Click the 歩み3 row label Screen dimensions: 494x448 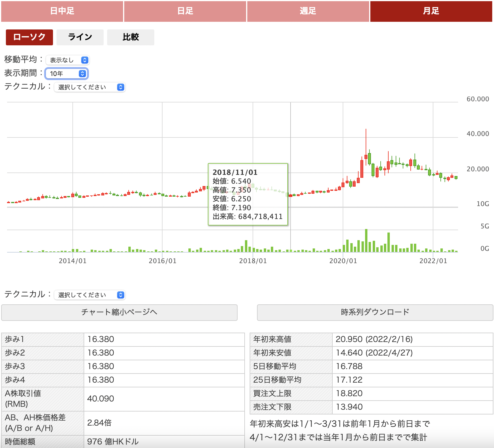(43, 367)
